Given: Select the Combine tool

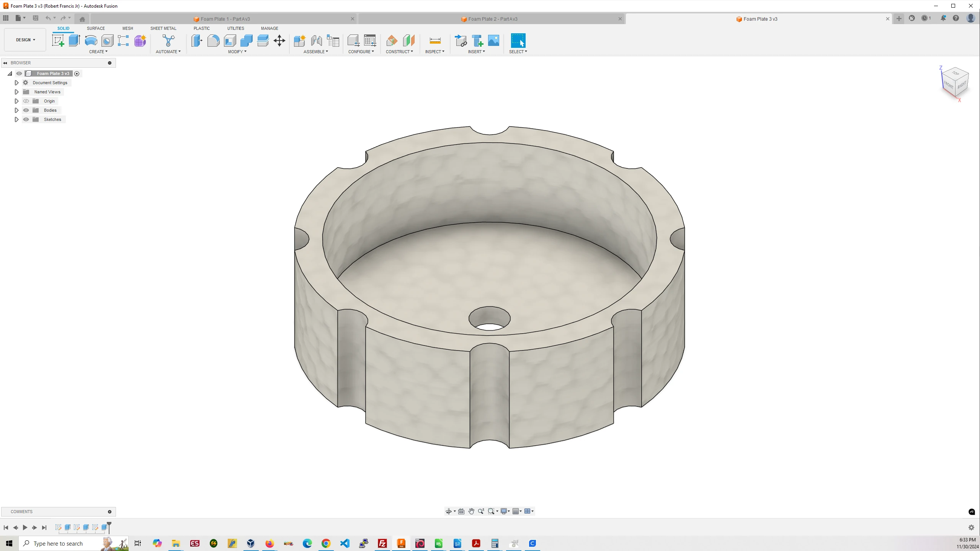Looking at the screenshot, I should 246,41.
